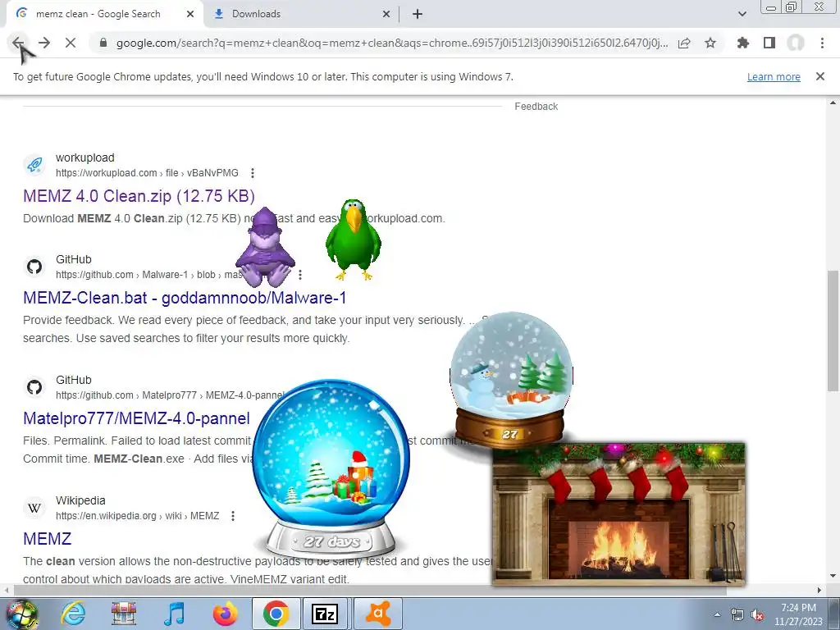This screenshot has width=840, height=630.
Task: Click the workupload.com file vBaNvPMG URL text
Action: click(148, 173)
